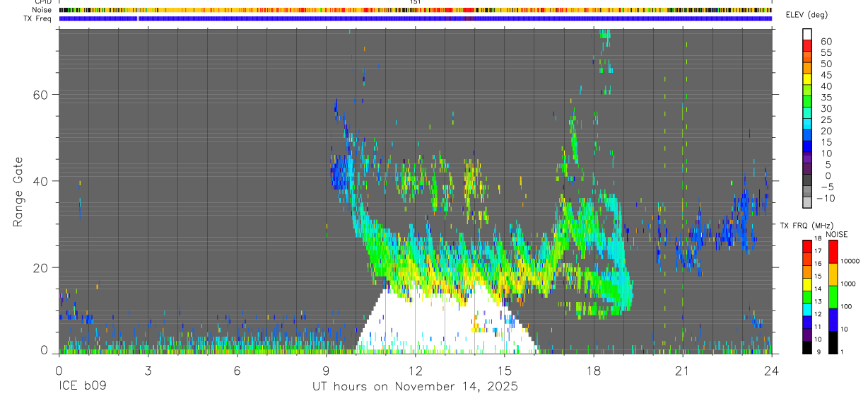
Task: Click x-axis tick label '3'
Action: [148, 371]
